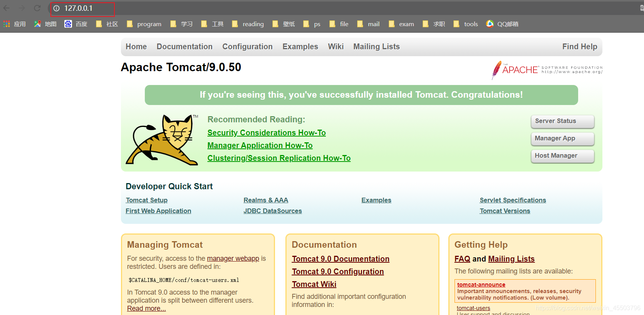Open Configuration in the navigation bar

click(x=247, y=47)
